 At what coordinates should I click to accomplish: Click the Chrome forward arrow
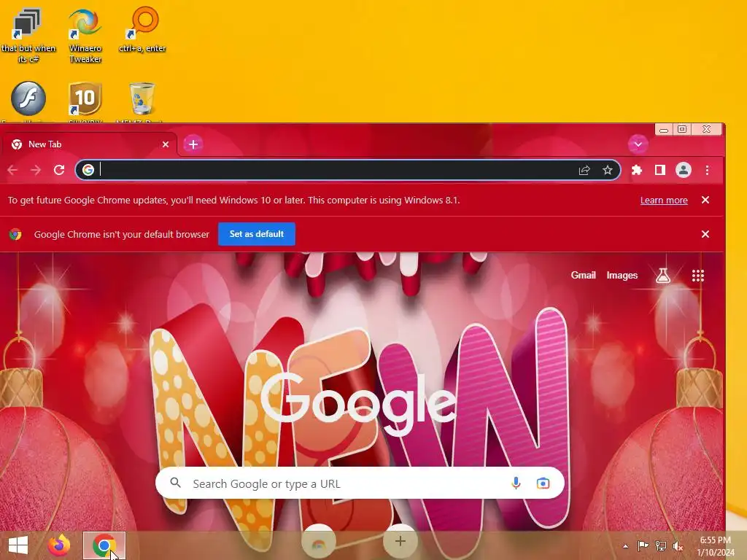coord(36,170)
